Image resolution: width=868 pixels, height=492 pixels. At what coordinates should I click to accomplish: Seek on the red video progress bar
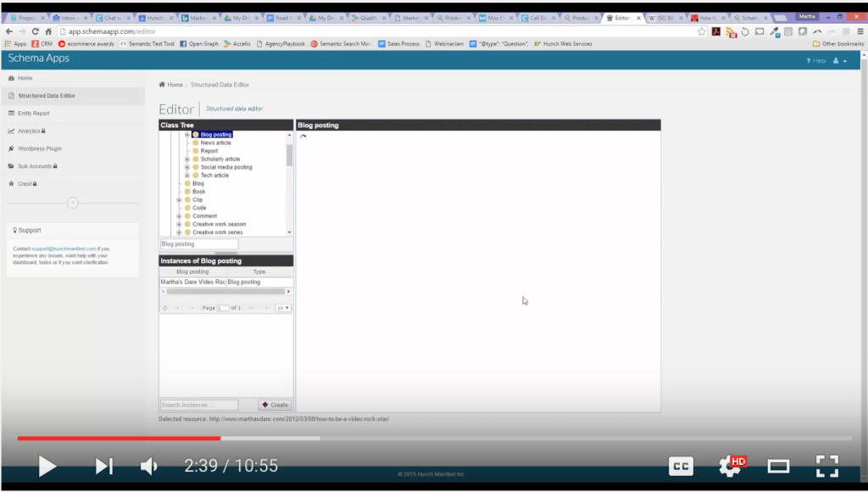point(119,439)
